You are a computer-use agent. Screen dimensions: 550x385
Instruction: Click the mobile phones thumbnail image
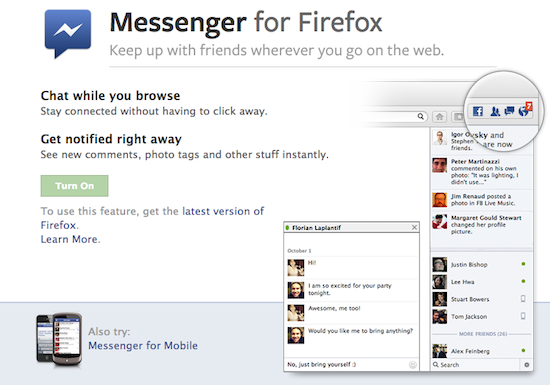pyautogui.click(x=59, y=340)
